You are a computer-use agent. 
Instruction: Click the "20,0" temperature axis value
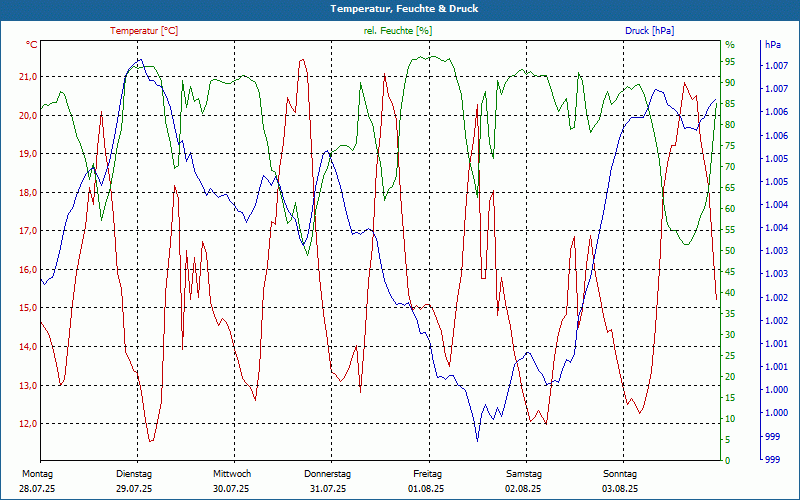click(27, 115)
